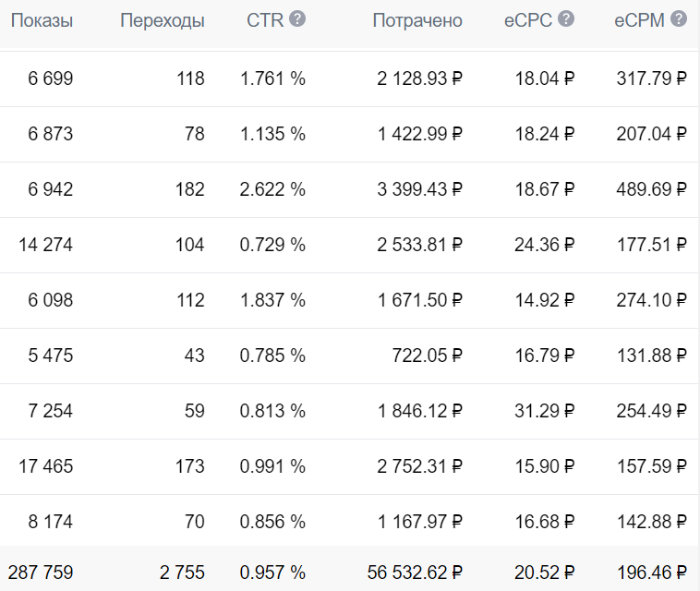
Task: Sort table by Переходы column
Action: (x=163, y=20)
